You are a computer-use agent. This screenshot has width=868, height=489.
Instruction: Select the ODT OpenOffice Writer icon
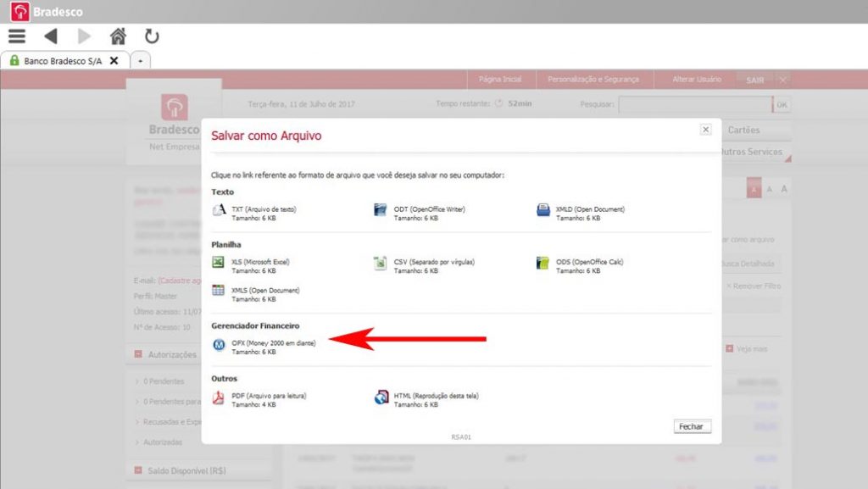(x=381, y=211)
